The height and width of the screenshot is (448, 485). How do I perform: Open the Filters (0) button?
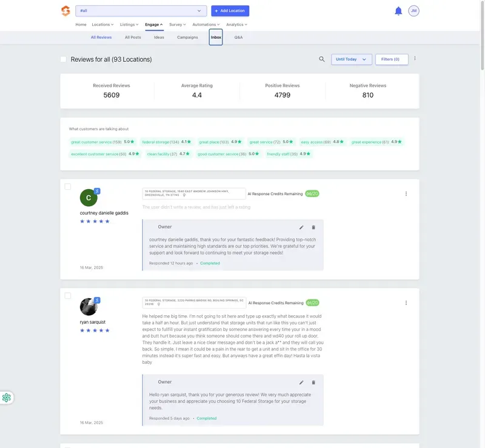[x=392, y=59]
